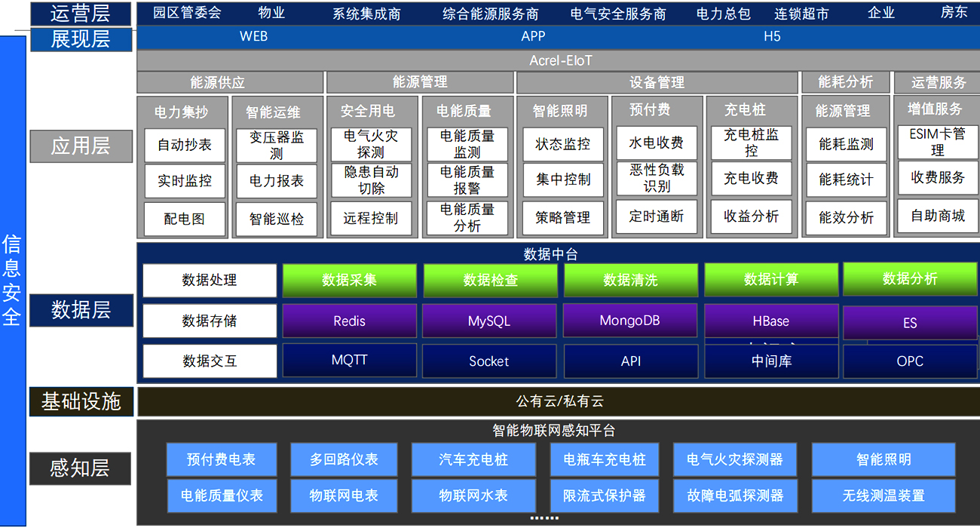The image size is (980, 528).
Task: Click the 公有云/私有云 infrastructure bar
Action: coord(559,402)
